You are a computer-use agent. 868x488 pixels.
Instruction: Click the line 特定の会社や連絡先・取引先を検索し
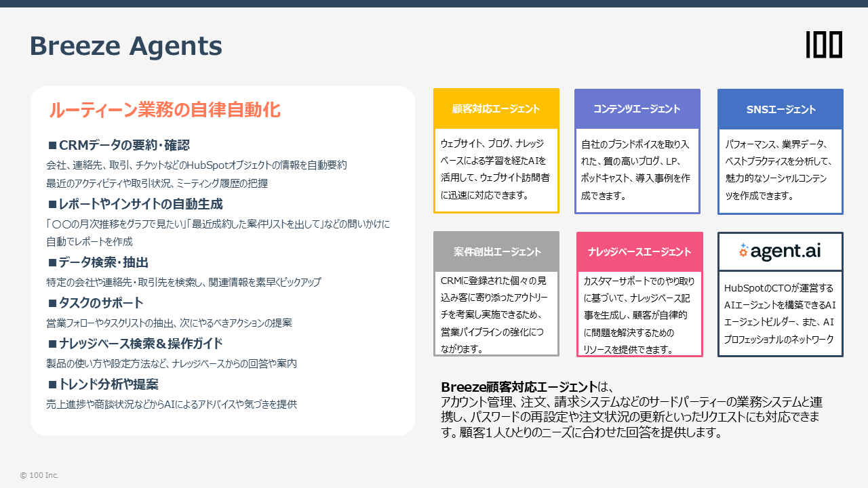click(183, 282)
